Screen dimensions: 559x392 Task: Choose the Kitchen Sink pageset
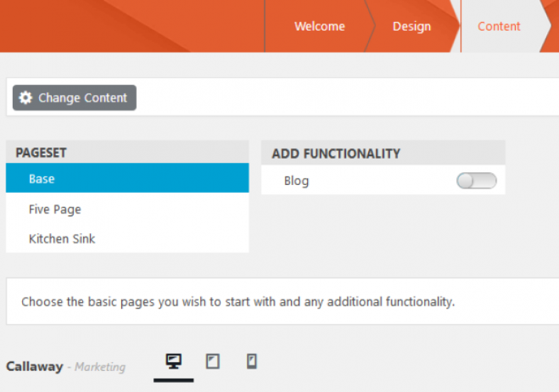coord(127,238)
